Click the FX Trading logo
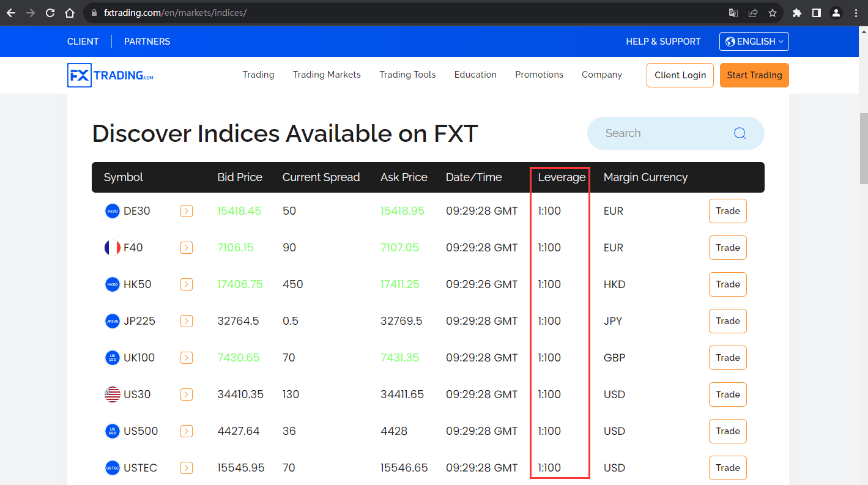 [x=110, y=75]
